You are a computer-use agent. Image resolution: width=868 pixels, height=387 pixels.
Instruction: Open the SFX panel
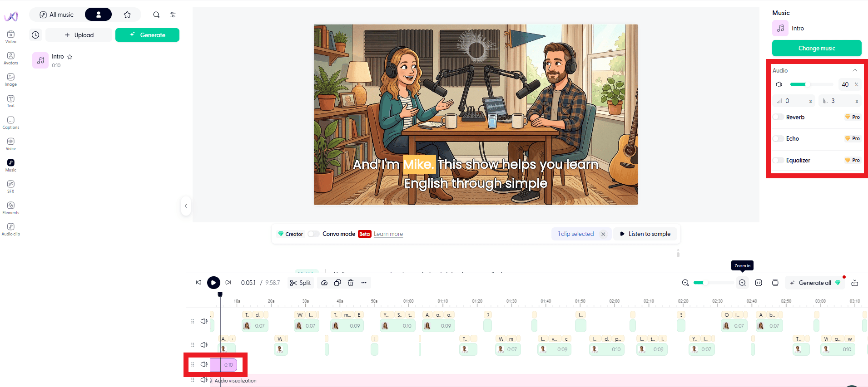coord(11,186)
